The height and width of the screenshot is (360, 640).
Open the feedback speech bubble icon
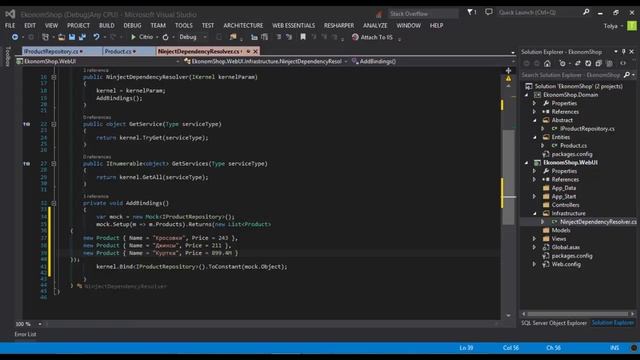[489, 12]
